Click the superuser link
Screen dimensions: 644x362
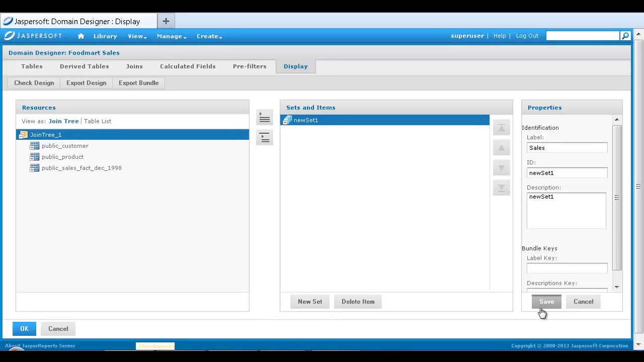click(x=467, y=36)
